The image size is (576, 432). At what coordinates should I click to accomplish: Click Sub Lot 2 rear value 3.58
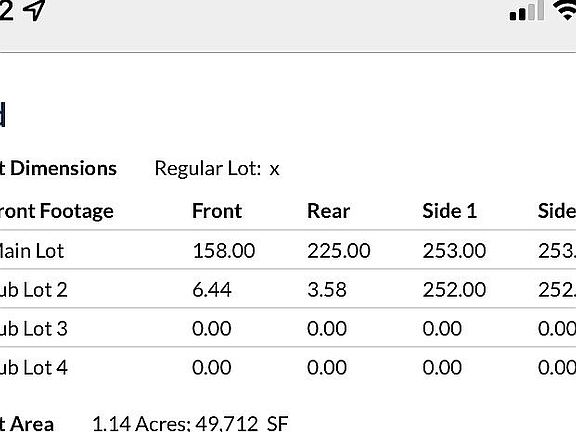[x=327, y=289]
